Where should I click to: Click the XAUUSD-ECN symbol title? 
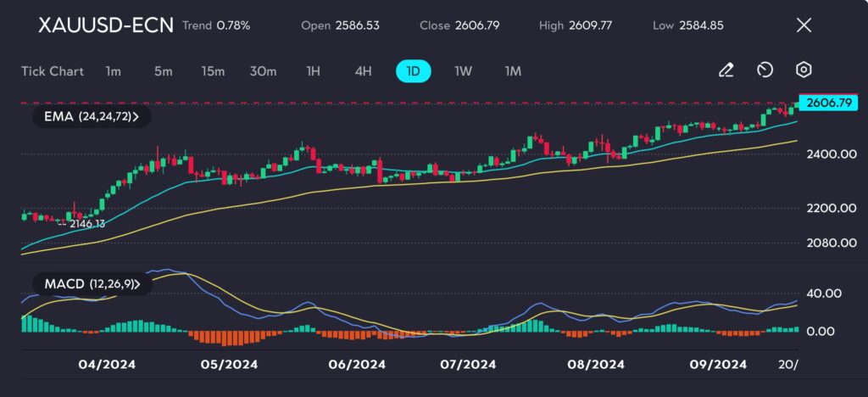click(106, 25)
